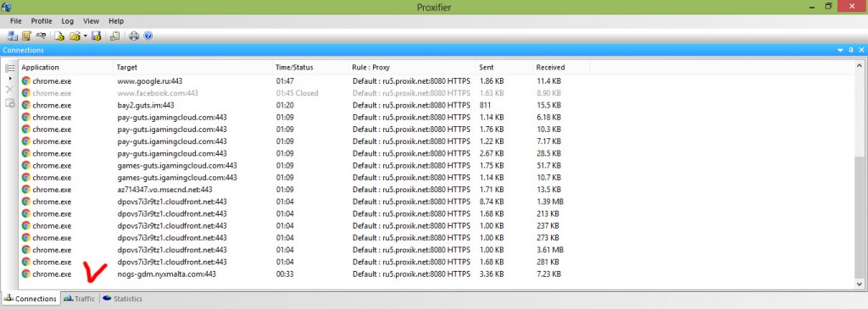
Task: Click the 00:33 time cell
Action: point(285,274)
